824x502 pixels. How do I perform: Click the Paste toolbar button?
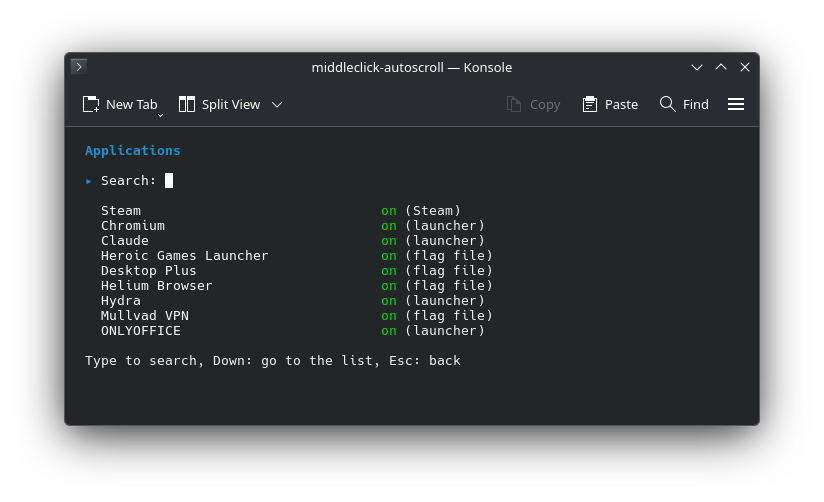point(610,105)
